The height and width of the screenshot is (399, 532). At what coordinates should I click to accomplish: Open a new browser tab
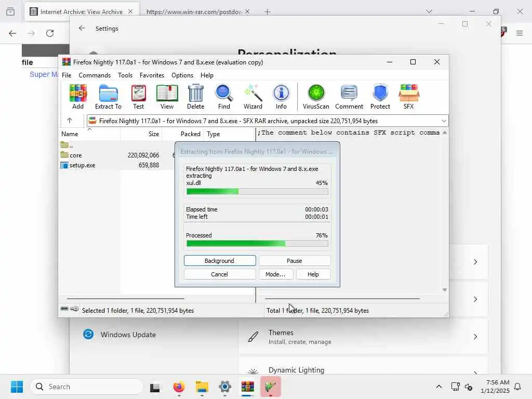coord(268,12)
